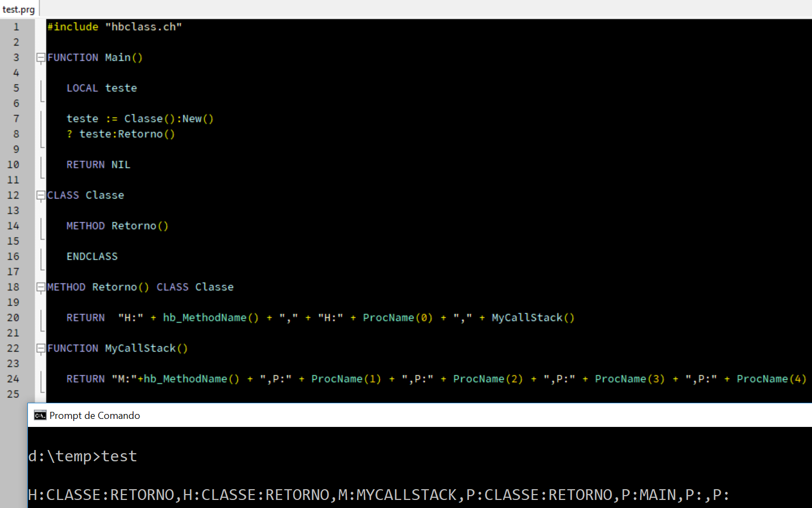Click the ? teste:Retorno() line
This screenshot has height=508, width=812.
(x=121, y=134)
